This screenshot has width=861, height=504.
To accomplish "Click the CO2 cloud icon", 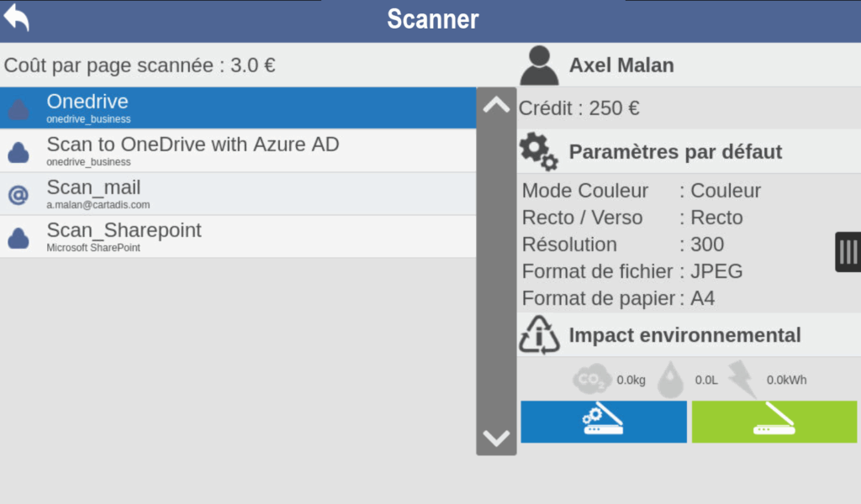I will pyautogui.click(x=591, y=379).
